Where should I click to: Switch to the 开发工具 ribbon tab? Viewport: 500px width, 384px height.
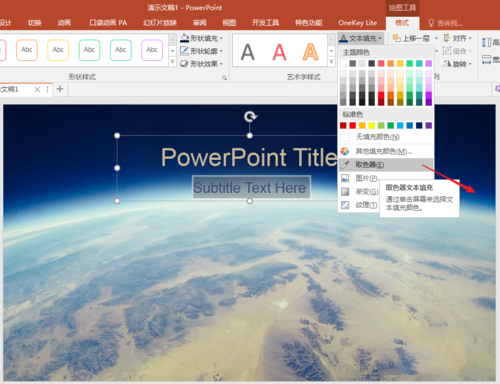tap(265, 23)
